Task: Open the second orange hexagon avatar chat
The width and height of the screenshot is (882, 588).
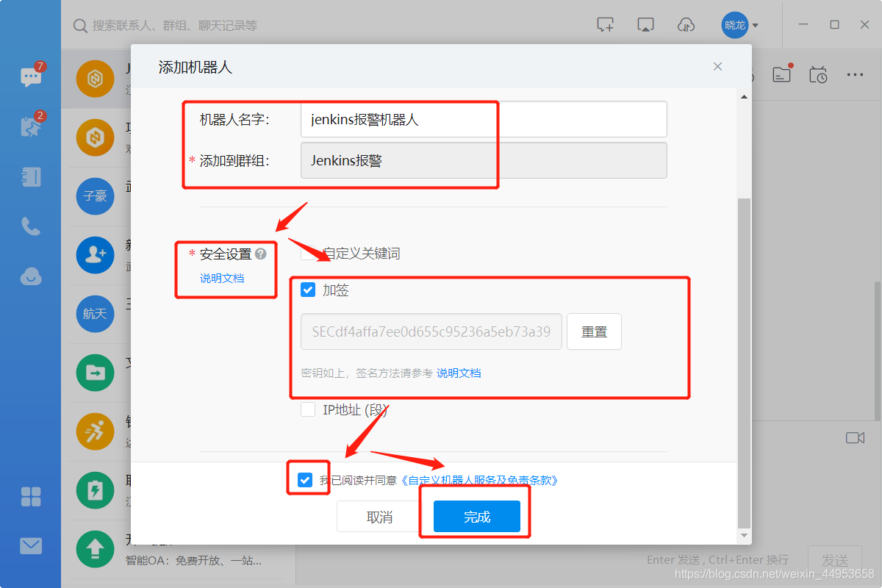Action: 95,137
